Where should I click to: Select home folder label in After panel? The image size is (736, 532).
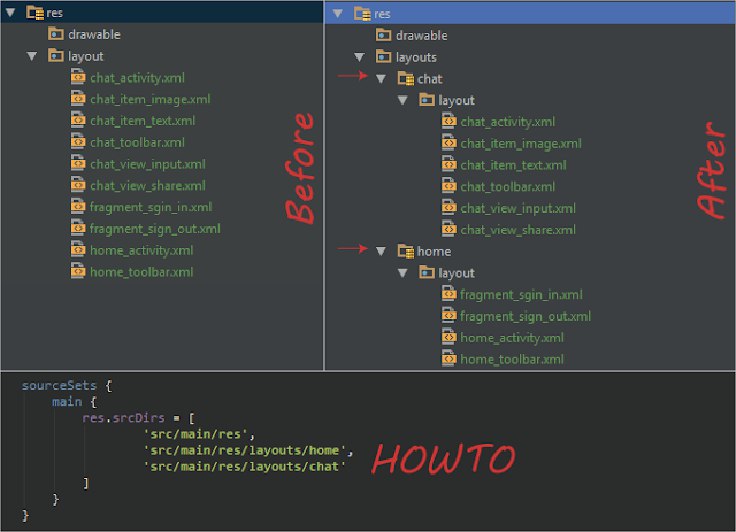coord(434,252)
